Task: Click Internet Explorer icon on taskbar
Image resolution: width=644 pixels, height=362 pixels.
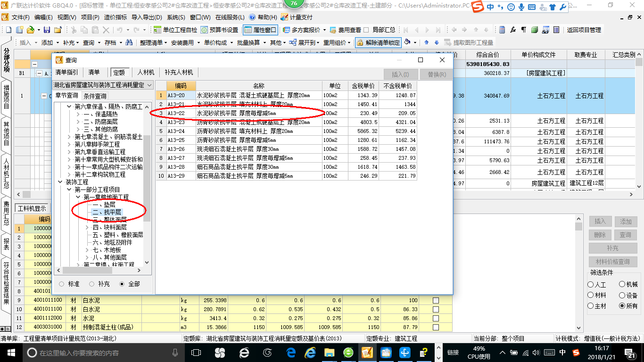Action: pos(310,353)
